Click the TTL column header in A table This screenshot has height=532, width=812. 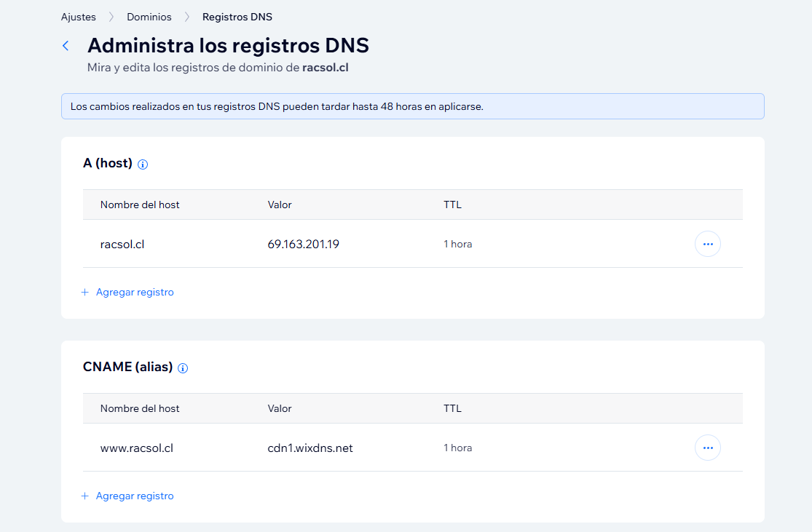(452, 205)
